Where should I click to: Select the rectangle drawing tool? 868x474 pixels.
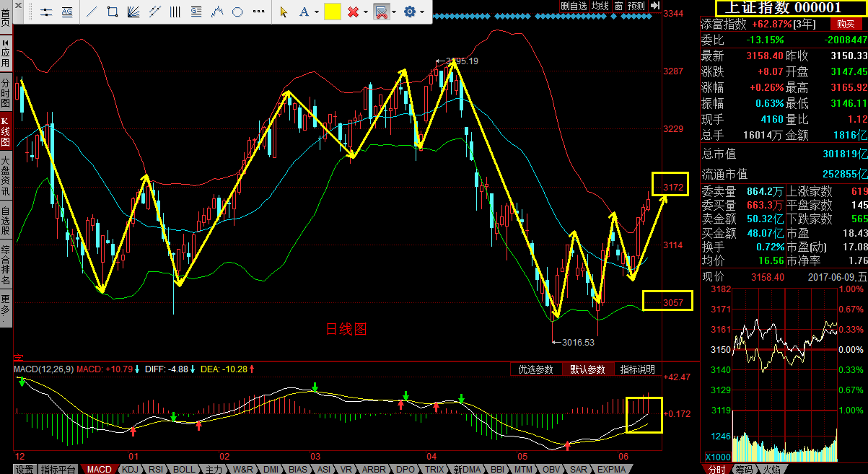113,12
